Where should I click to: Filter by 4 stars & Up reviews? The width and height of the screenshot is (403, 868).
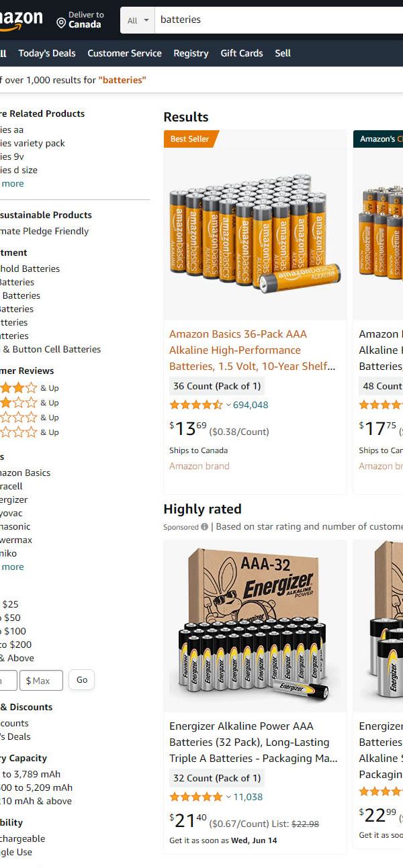pos(19,387)
